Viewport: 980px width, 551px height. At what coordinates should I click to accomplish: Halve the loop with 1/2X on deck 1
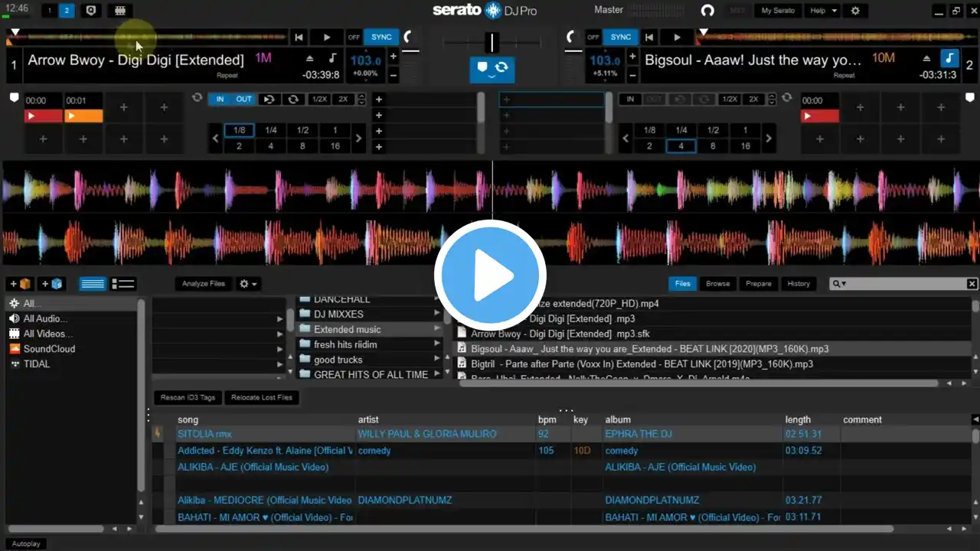point(318,99)
